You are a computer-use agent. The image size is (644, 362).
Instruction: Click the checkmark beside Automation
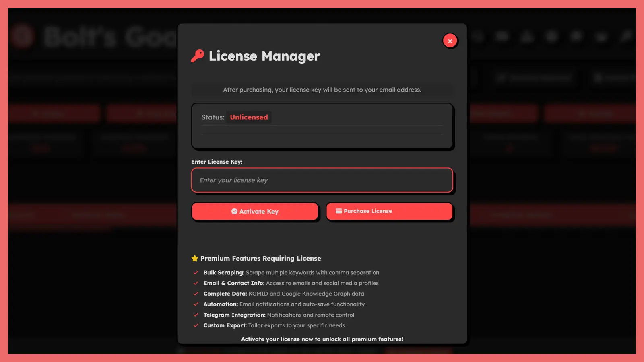pos(196,304)
